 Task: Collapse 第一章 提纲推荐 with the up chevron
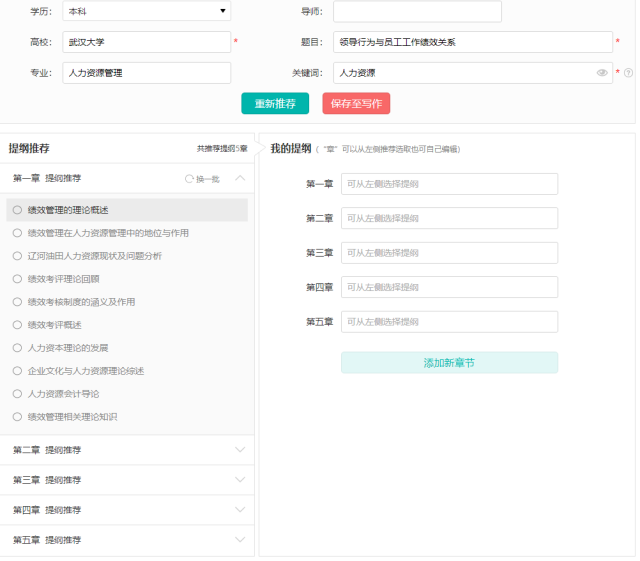pos(240,178)
